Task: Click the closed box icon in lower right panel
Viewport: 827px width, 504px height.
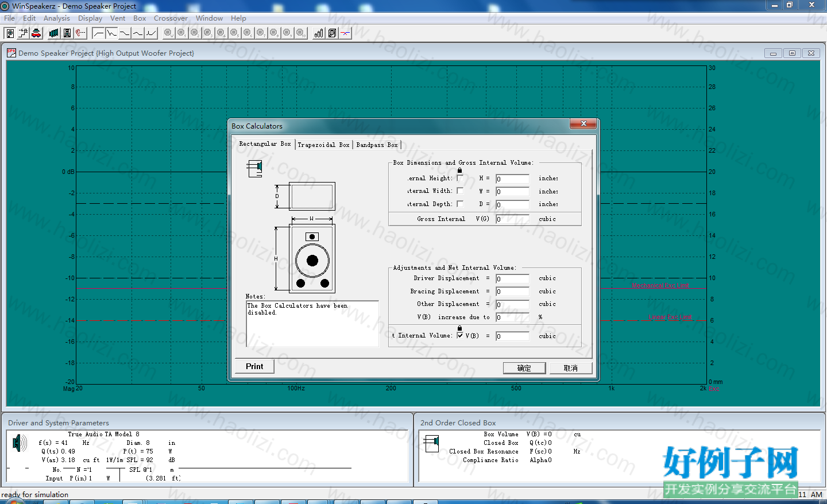Action: tap(431, 443)
